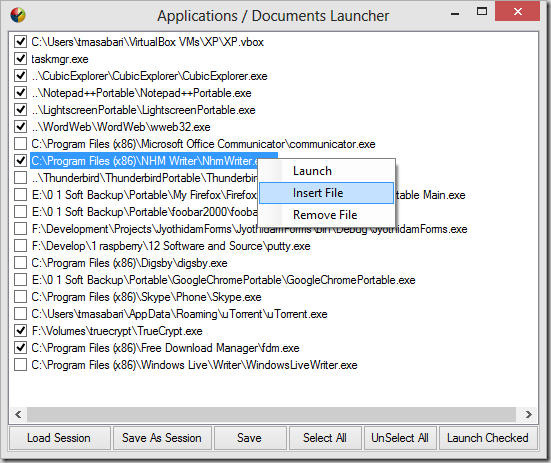The height and width of the screenshot is (463, 551).
Task: Click the horizontal scrollbar left arrow
Action: [x=18, y=415]
